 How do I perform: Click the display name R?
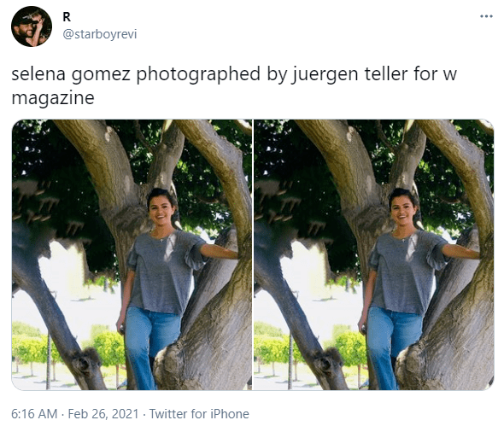[x=67, y=17]
